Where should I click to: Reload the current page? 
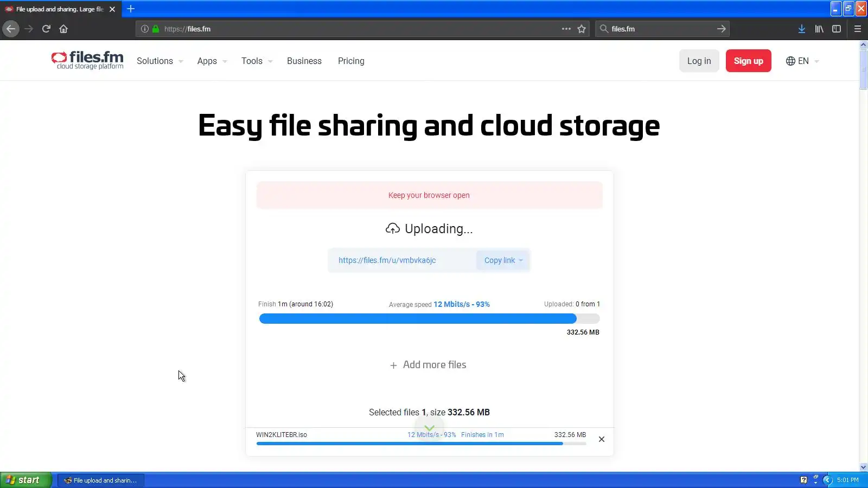click(46, 29)
